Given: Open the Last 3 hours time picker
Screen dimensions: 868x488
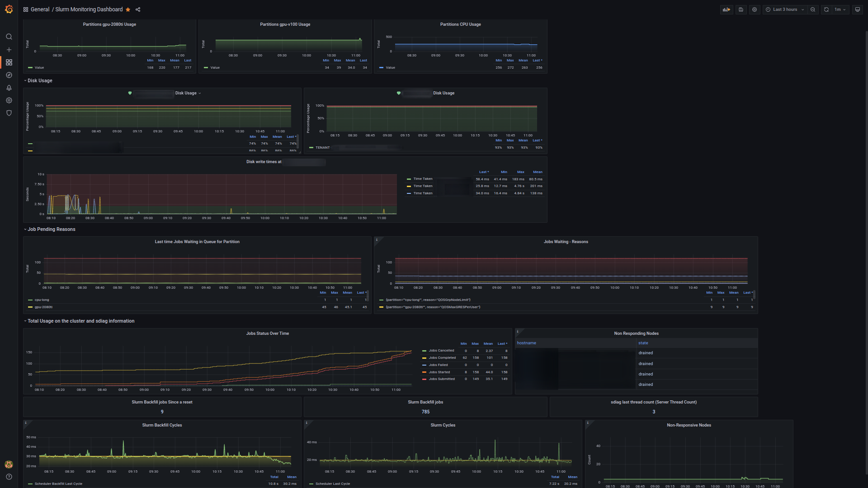Looking at the screenshot, I should coord(785,9).
